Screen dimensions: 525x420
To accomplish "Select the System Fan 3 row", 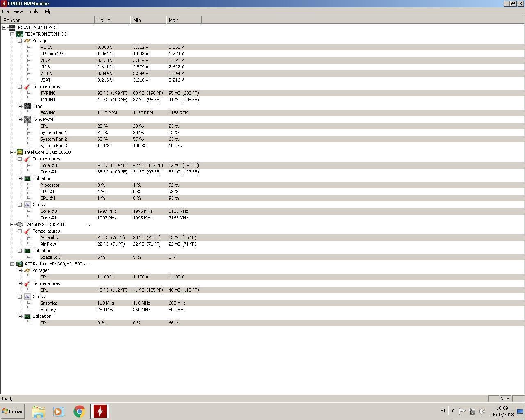I will tap(282, 146).
